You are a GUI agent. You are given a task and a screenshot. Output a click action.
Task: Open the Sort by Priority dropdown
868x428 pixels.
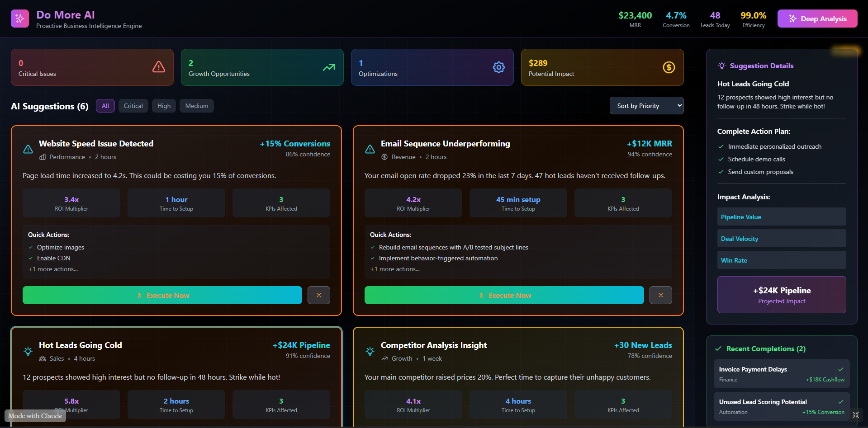point(646,105)
